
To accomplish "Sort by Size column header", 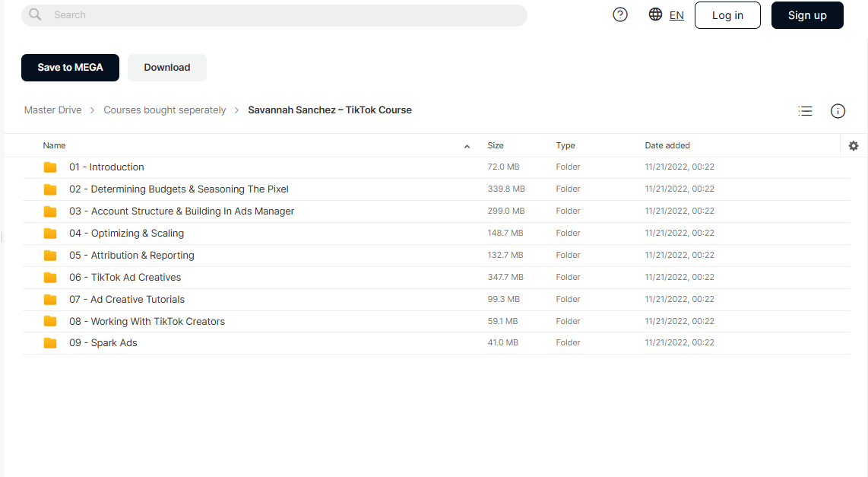I will (x=496, y=146).
